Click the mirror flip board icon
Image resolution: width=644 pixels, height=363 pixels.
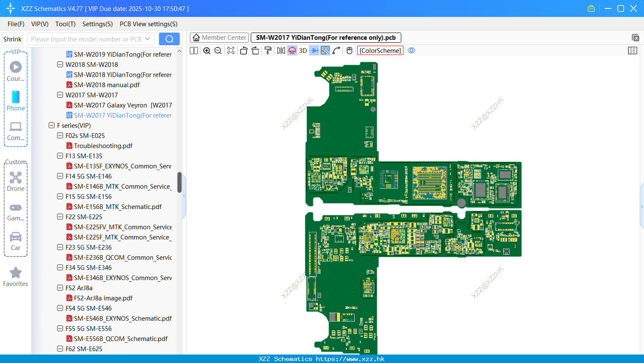tap(281, 50)
